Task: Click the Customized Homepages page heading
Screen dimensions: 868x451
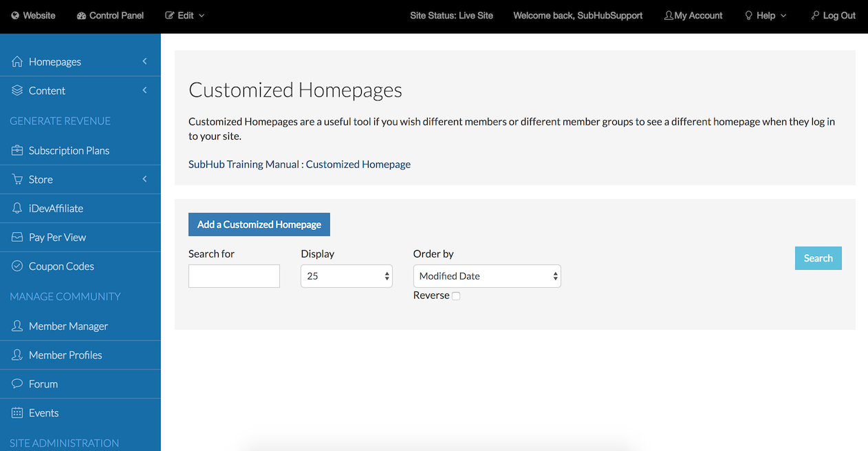Action: coord(295,90)
